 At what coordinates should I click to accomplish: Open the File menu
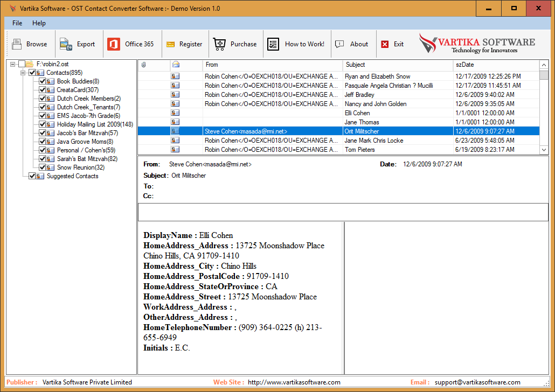(17, 23)
